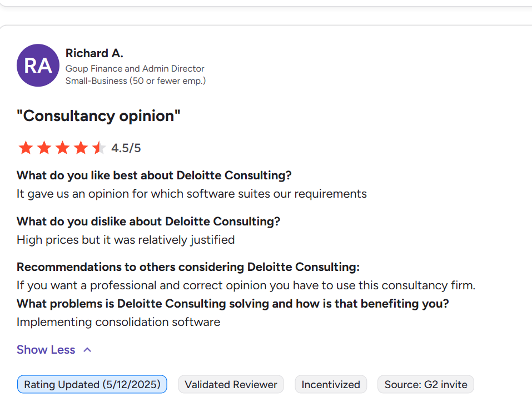Viewport: 532px width, 402px height.
Task: Click the fourth red rating star
Action: point(81,148)
